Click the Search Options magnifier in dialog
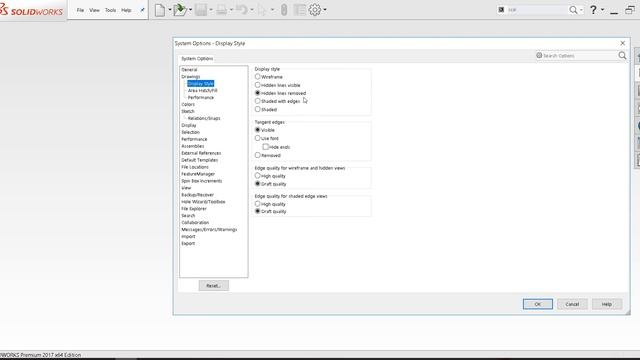This screenshot has width=640, height=360. pyautogui.click(x=622, y=56)
